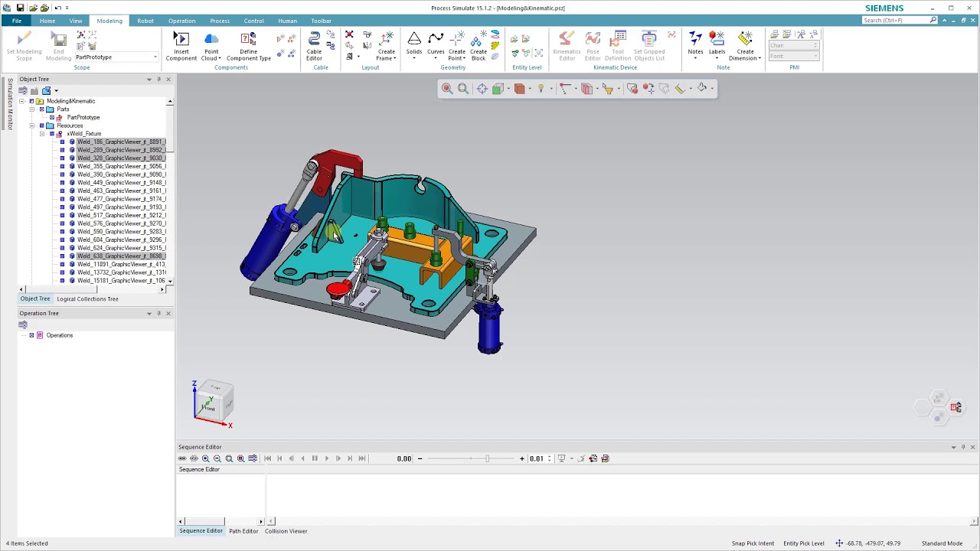Toggle display checkbox of xWeld_Fixture node
Image resolution: width=980 pixels, height=551 pixels.
52,134
